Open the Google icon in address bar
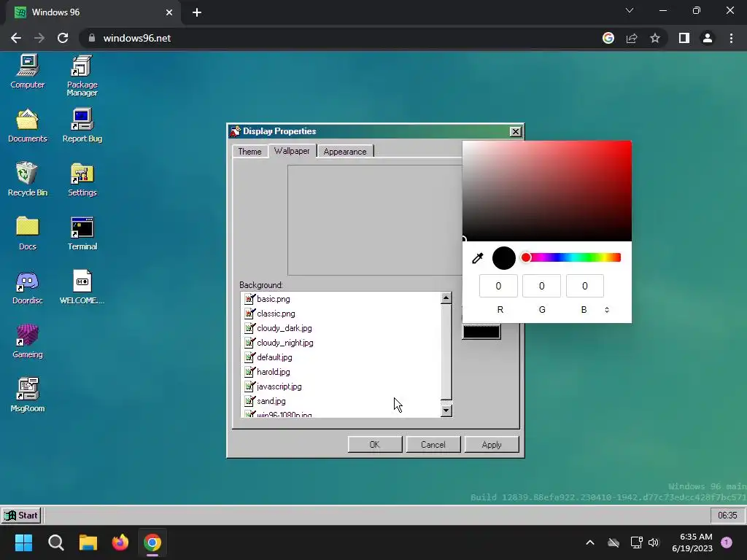The width and height of the screenshot is (747, 560). pos(608,38)
